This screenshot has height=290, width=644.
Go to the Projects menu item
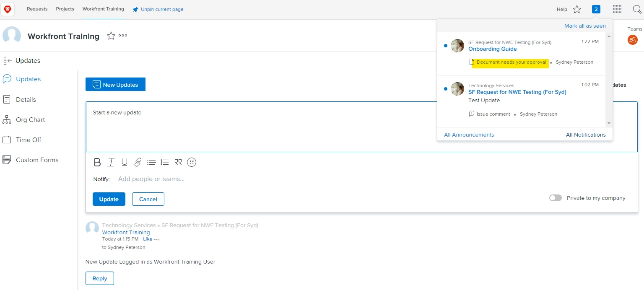click(x=65, y=9)
